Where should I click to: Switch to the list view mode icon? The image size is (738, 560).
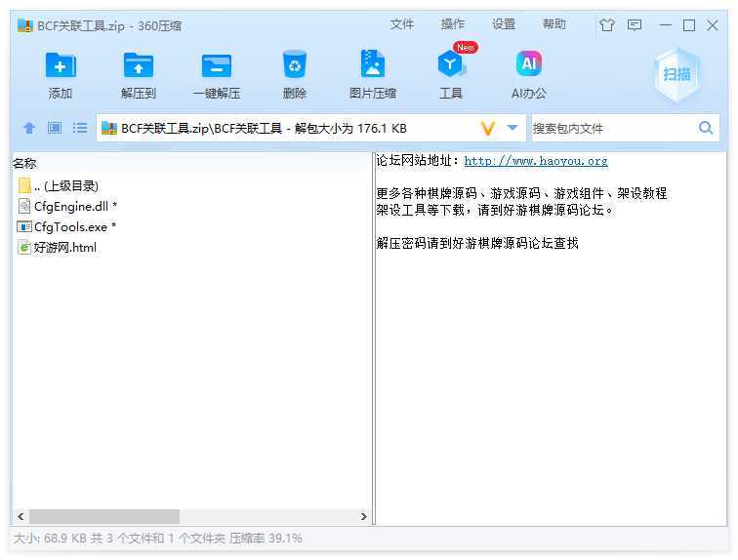tap(80, 128)
